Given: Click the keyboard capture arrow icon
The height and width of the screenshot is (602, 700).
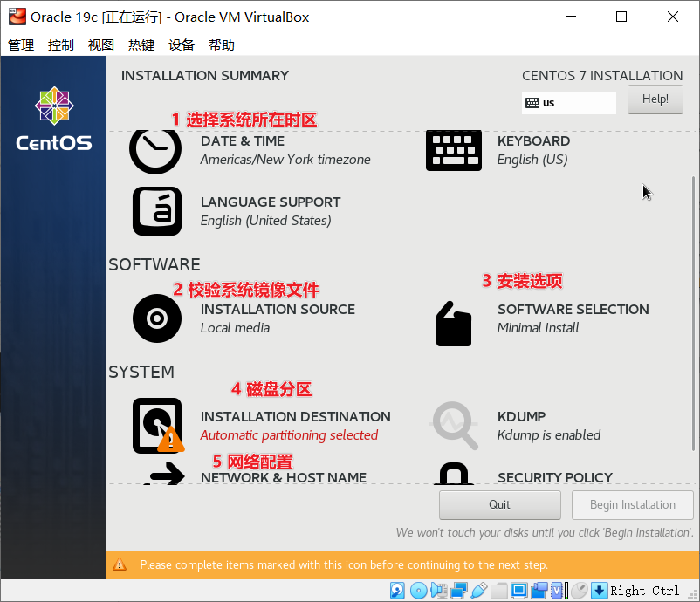Looking at the screenshot, I should (599, 591).
